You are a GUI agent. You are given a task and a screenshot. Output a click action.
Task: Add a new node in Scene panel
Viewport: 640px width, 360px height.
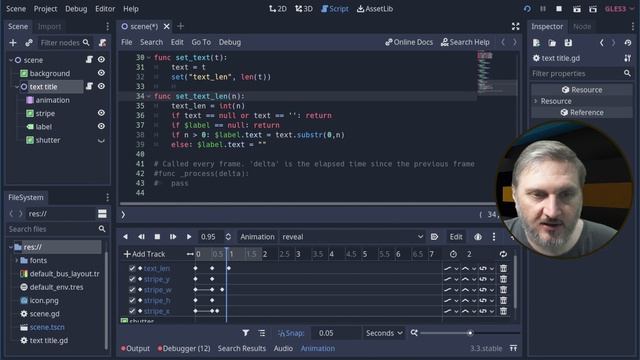point(13,42)
